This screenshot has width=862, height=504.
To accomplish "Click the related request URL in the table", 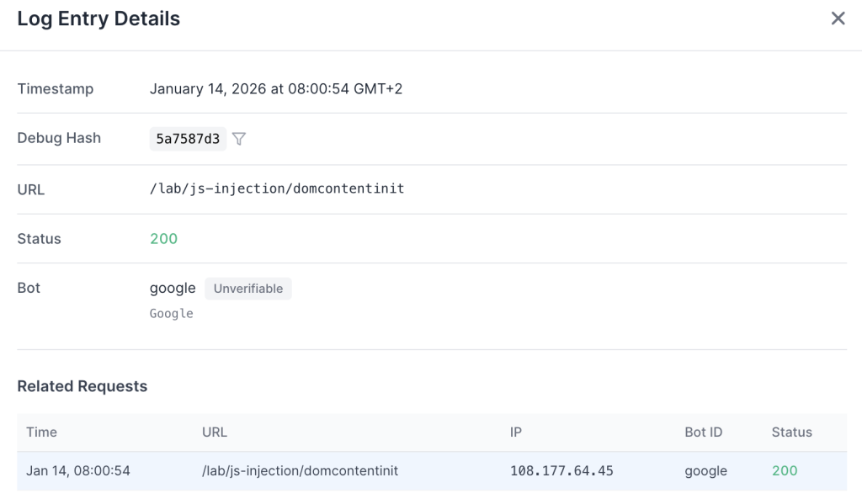I will [x=300, y=471].
